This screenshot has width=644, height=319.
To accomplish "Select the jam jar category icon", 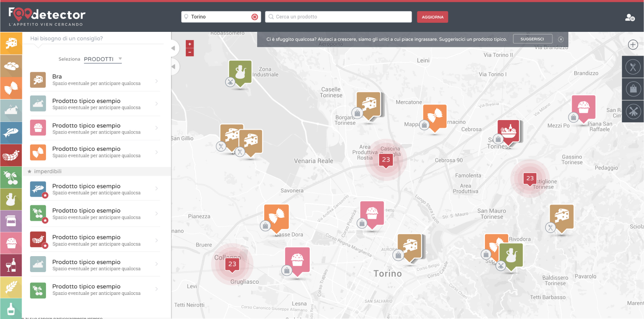I will pyautogui.click(x=11, y=221).
